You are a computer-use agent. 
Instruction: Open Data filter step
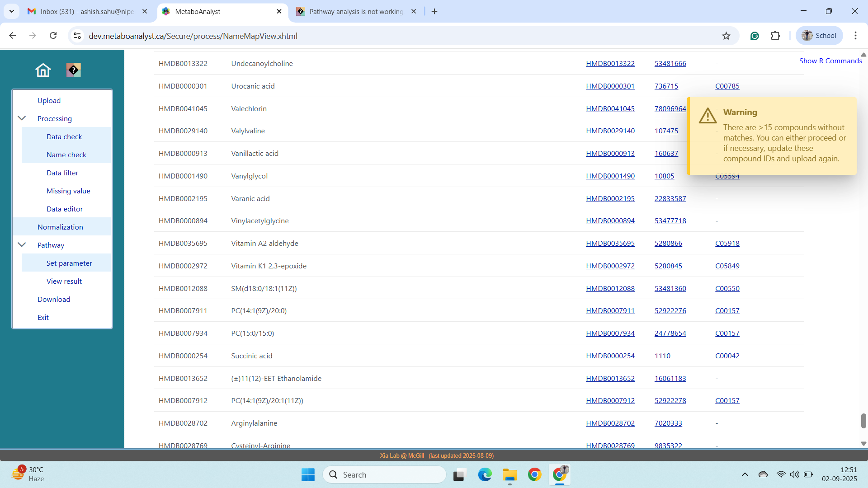point(62,173)
